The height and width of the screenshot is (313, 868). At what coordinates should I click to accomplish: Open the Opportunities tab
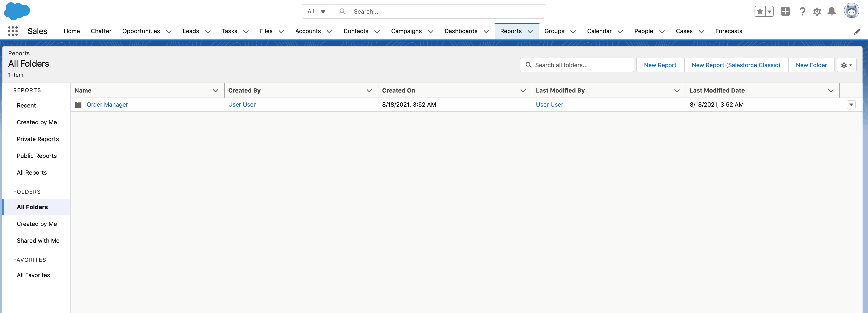(x=141, y=31)
